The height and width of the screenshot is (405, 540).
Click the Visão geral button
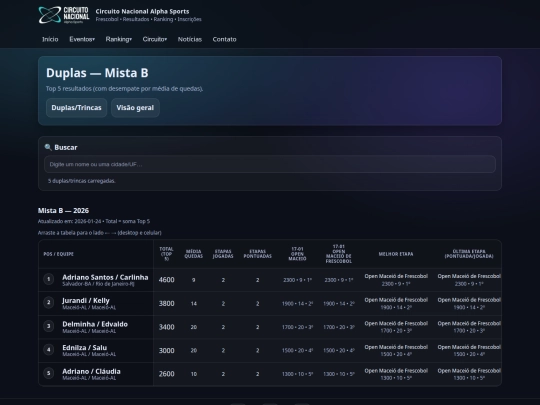pos(135,108)
